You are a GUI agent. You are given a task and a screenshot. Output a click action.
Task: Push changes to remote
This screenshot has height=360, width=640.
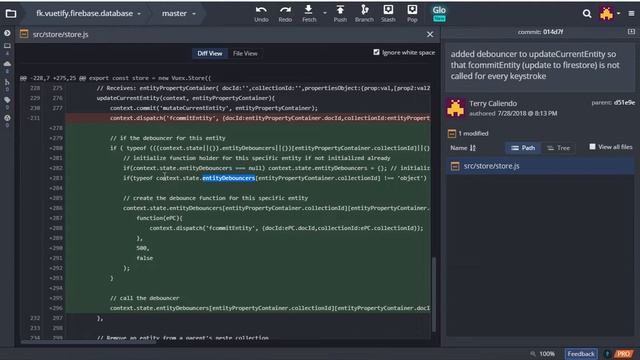(x=340, y=14)
